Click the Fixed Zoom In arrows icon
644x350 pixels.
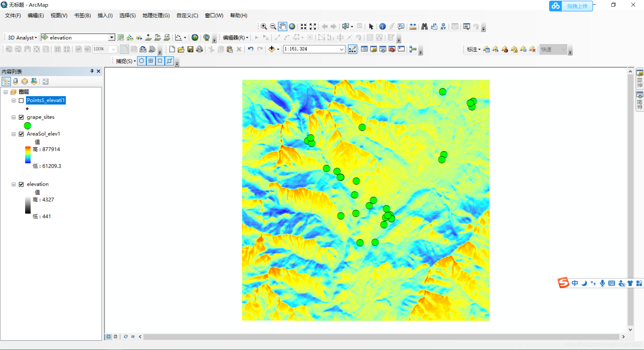pos(304,27)
